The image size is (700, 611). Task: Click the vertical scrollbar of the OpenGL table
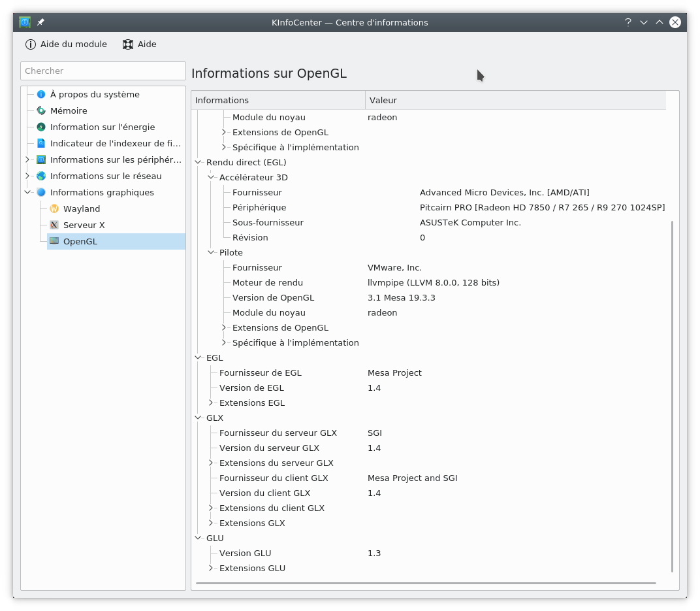673,396
